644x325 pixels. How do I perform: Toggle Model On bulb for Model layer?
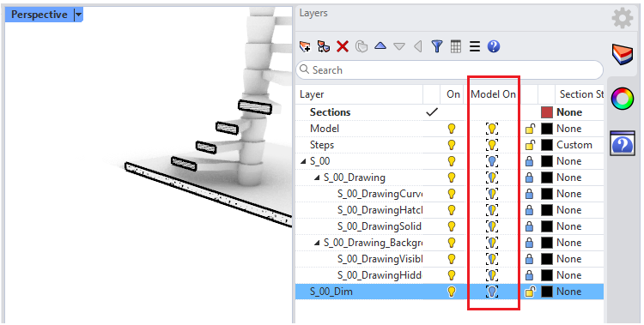pos(492,129)
